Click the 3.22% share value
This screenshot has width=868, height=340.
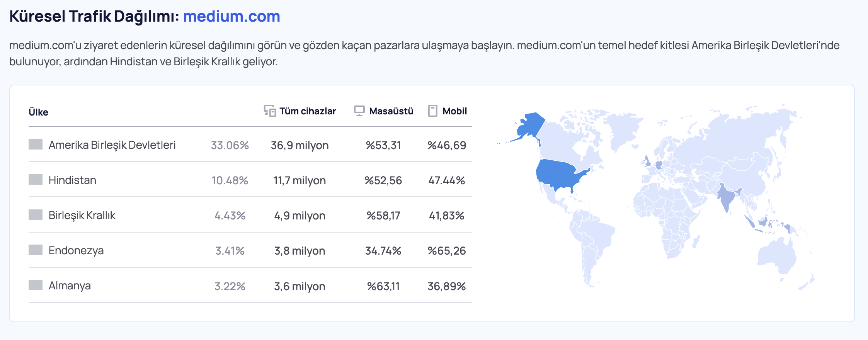pos(230,286)
